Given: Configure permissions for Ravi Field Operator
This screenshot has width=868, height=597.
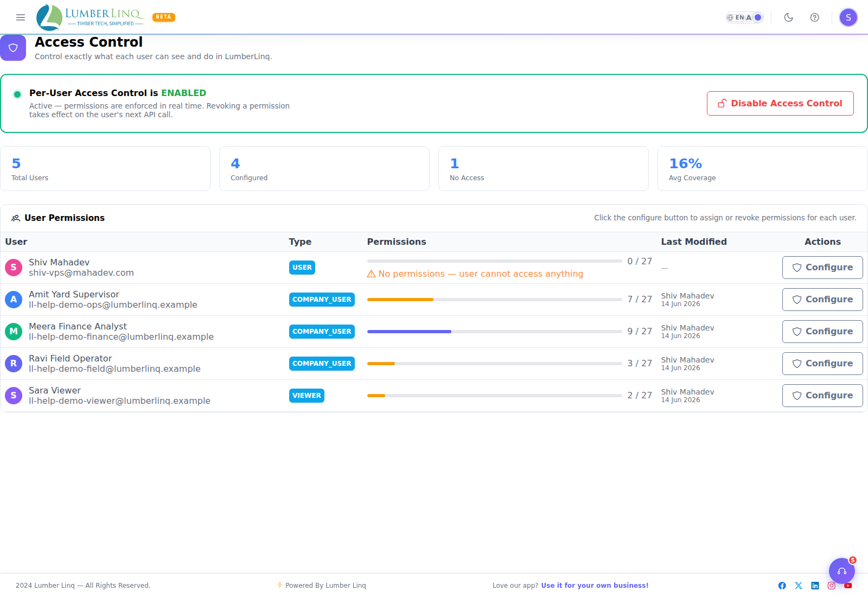Looking at the screenshot, I should (x=822, y=364).
